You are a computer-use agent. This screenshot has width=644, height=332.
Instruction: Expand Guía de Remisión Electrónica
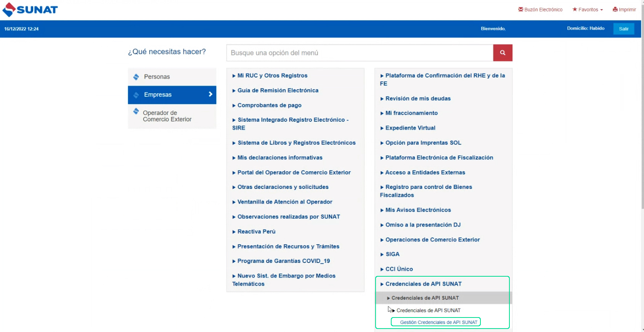click(x=278, y=90)
